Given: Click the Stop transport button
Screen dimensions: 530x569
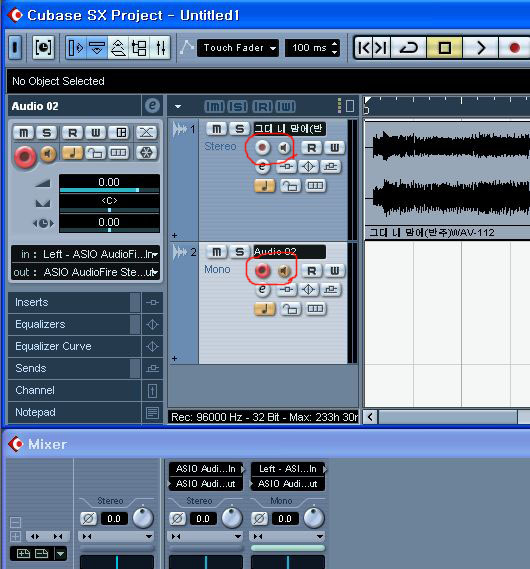Looking at the screenshot, I should tap(444, 48).
